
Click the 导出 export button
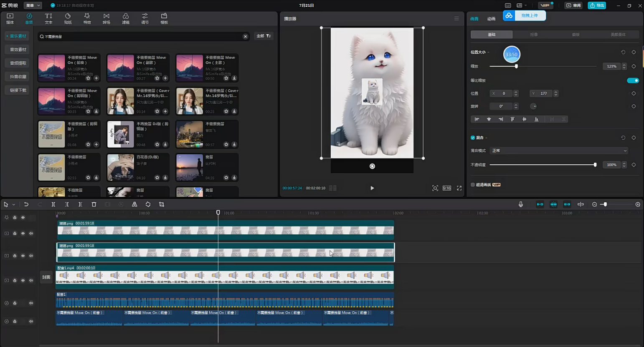pyautogui.click(x=597, y=5)
